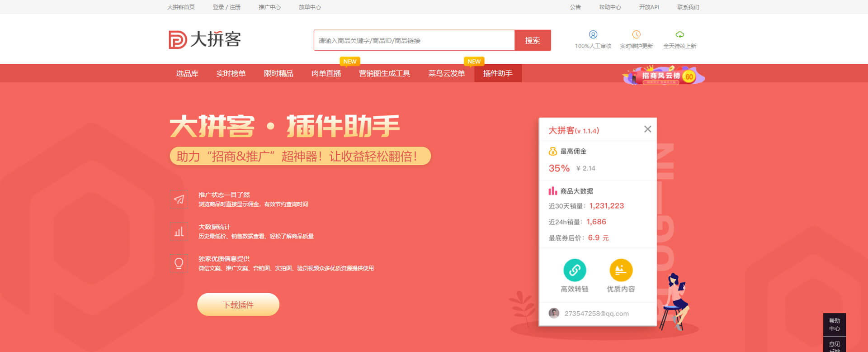Click the 下载插件 button
This screenshot has height=352, width=868.
click(x=238, y=304)
